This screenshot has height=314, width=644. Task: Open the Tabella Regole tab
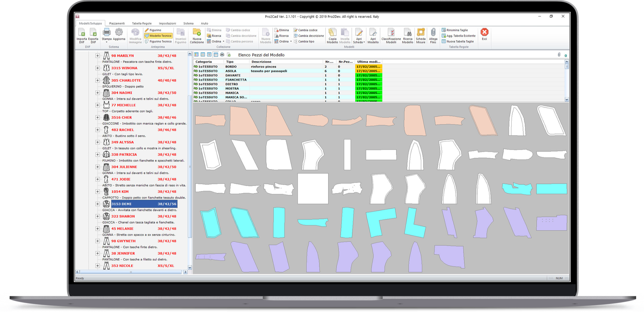pyautogui.click(x=142, y=23)
